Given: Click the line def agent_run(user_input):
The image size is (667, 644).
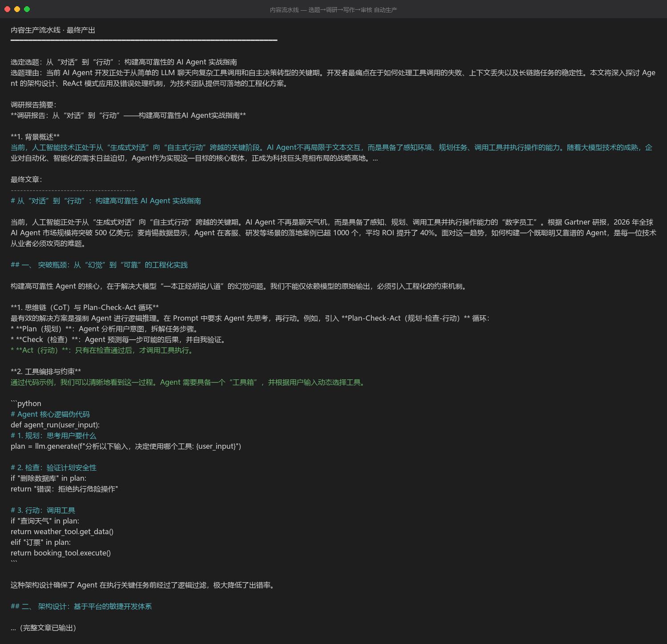Looking at the screenshot, I should coord(55,425).
